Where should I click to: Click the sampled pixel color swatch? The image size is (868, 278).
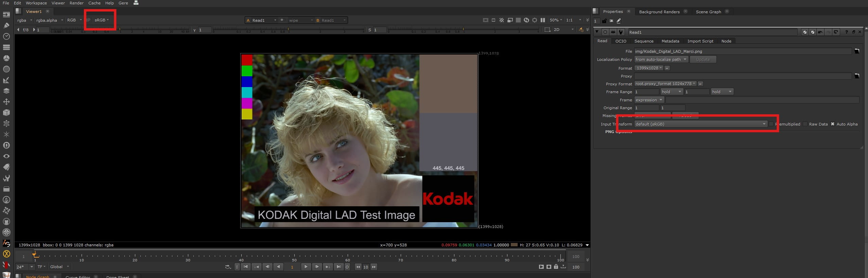pos(514,245)
